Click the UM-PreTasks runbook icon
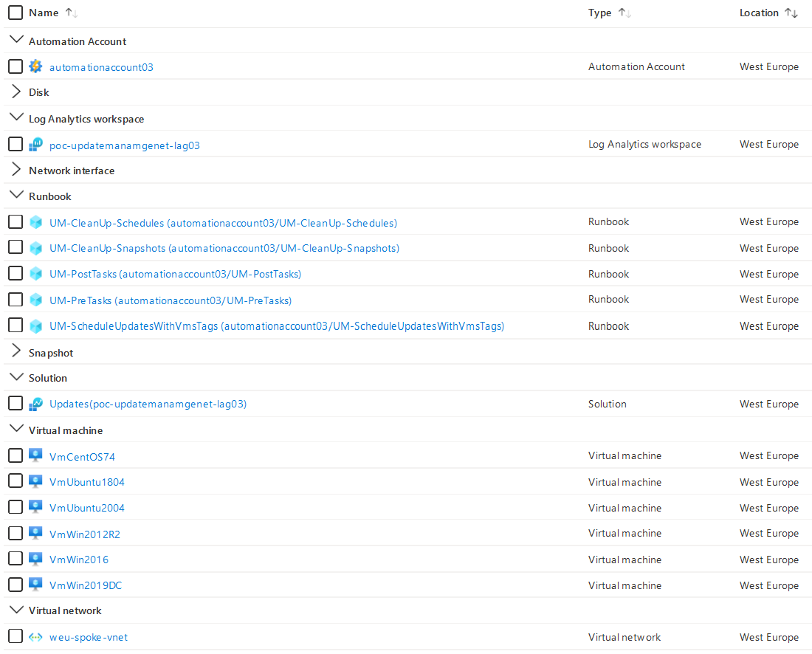Image resolution: width=812 pixels, height=654 pixels. point(35,299)
